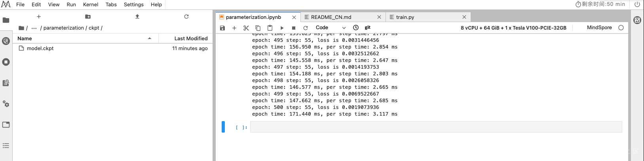644x161 pixels.
Task: Expand the collapsed breadcrumb path ellipsis
Action: click(x=34, y=28)
